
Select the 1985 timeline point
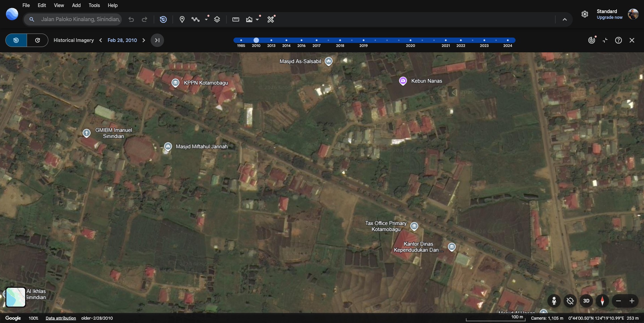241,40
